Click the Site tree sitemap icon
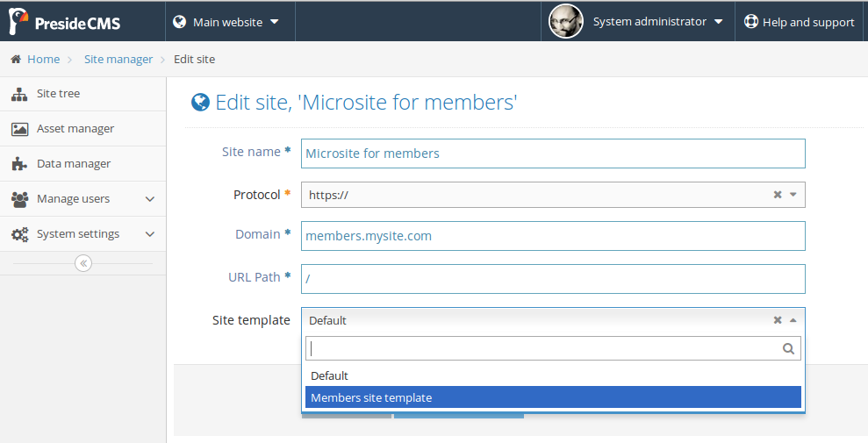868x443 pixels. pyautogui.click(x=19, y=94)
